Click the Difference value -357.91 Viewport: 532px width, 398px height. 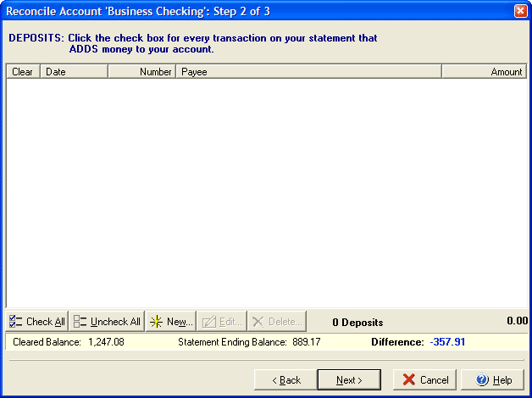[447, 342]
